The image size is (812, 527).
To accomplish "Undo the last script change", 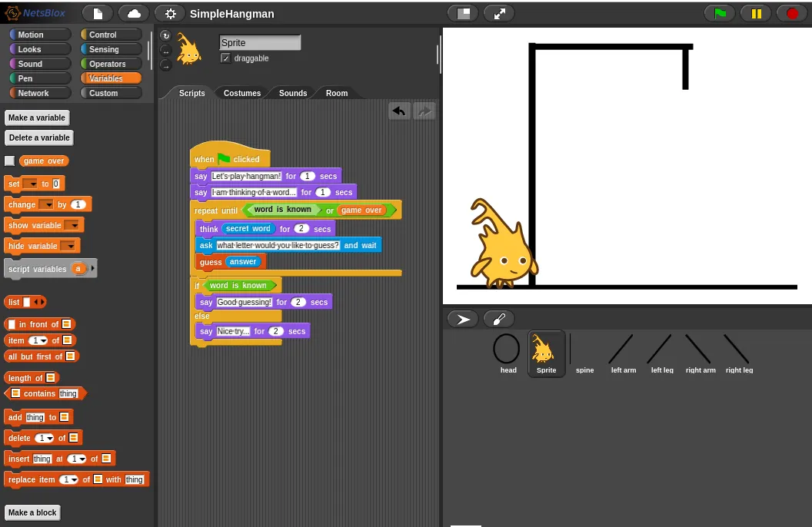I will point(399,111).
